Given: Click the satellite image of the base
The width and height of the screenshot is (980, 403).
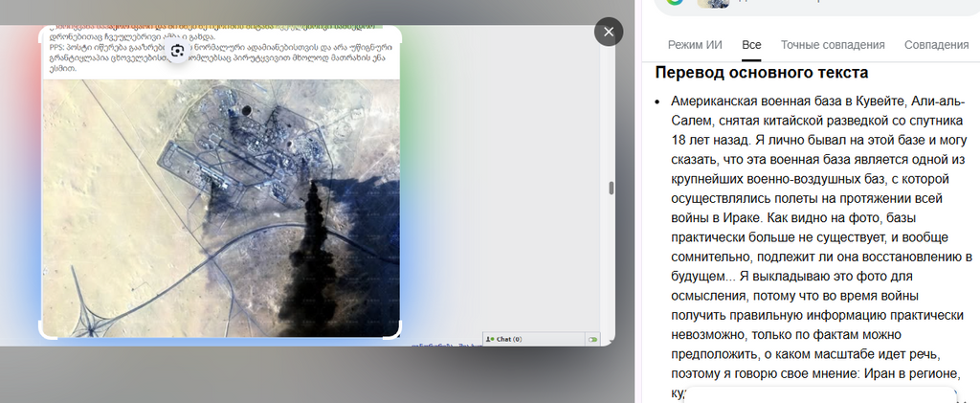Looking at the screenshot, I should pos(221,208).
